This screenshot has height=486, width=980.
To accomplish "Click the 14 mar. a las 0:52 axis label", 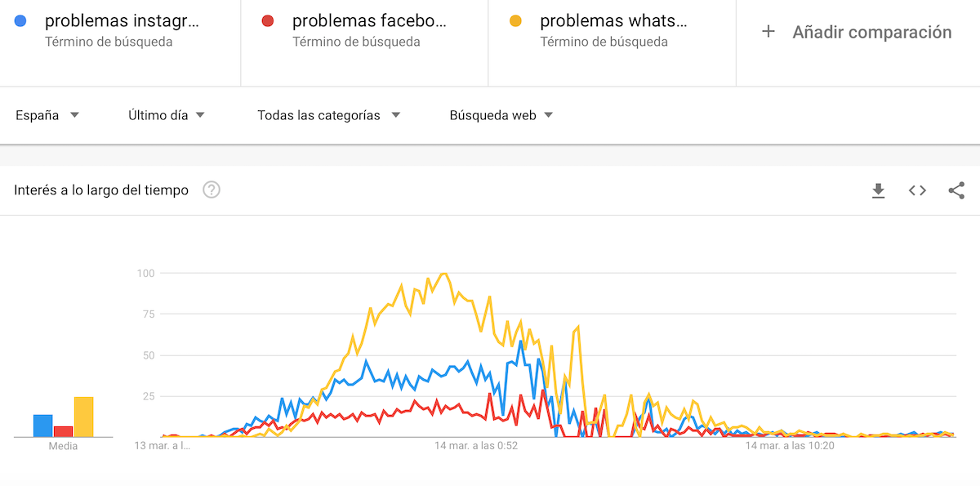I will click(x=476, y=446).
